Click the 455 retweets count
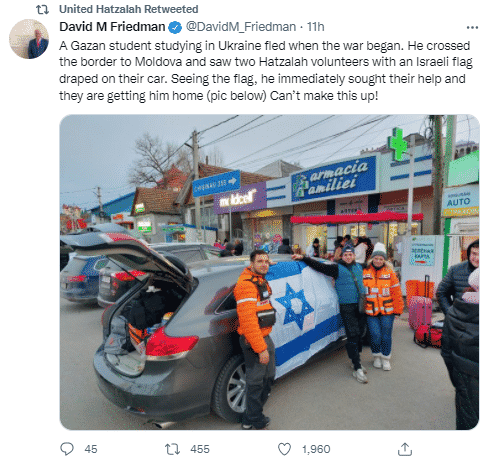The height and width of the screenshot is (461, 486). click(x=200, y=449)
